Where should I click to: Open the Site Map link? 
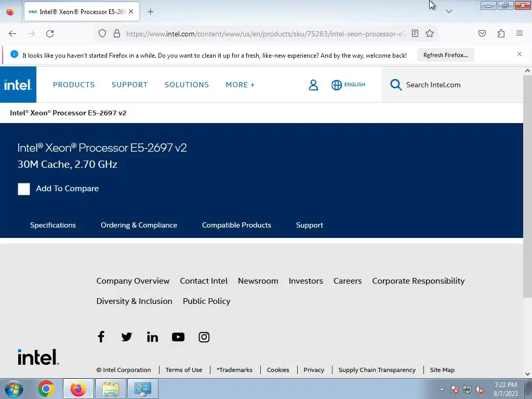point(442,370)
